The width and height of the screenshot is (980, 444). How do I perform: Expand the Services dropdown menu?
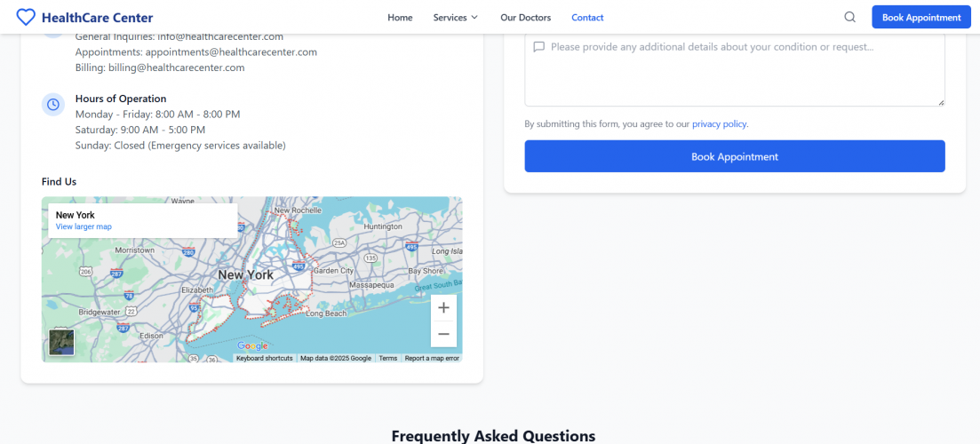[450, 18]
